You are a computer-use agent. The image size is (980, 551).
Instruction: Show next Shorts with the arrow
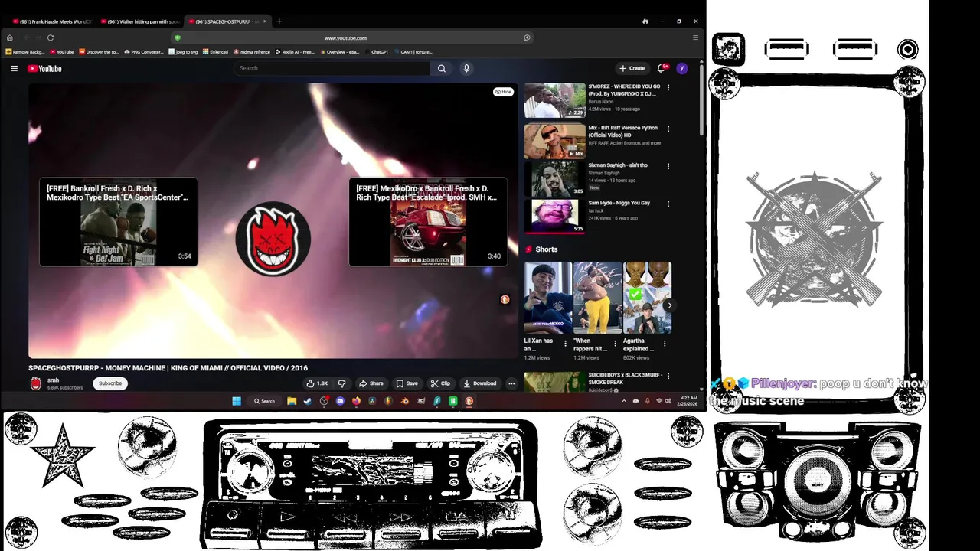coord(669,305)
